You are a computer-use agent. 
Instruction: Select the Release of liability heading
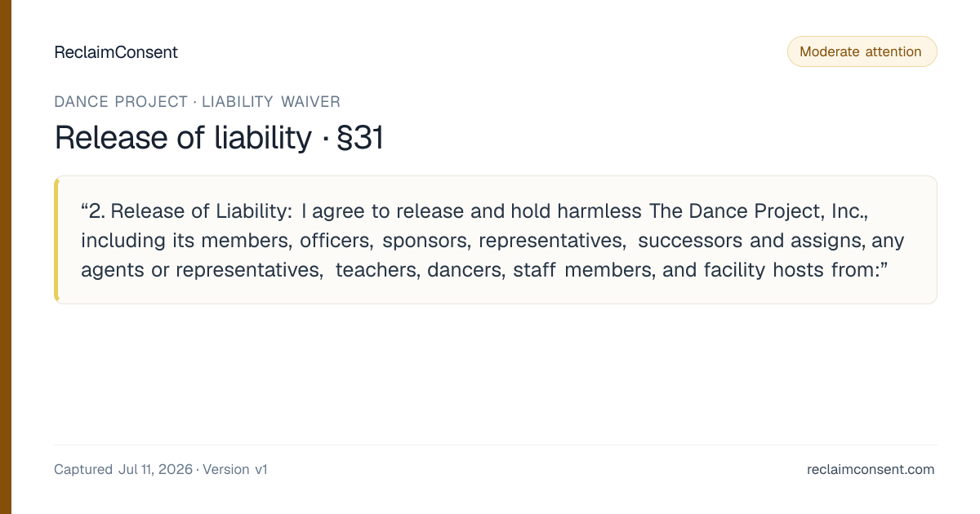click(183, 138)
